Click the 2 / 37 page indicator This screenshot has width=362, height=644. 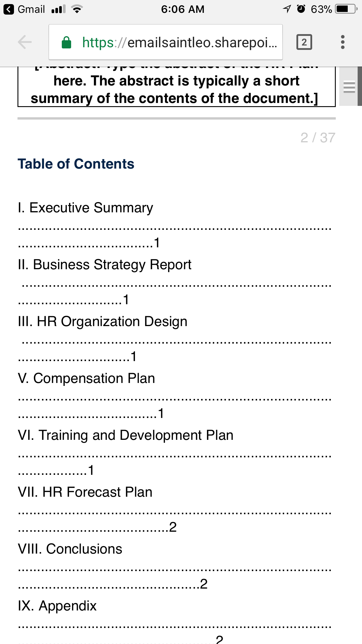318,138
